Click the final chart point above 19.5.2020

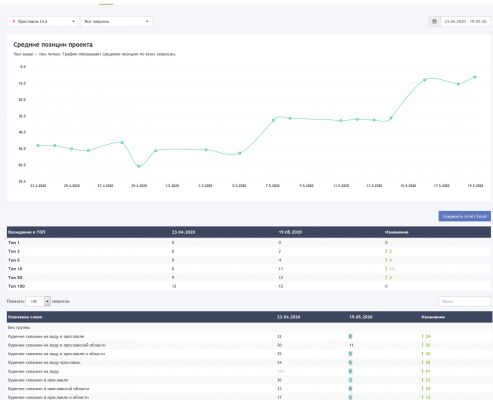point(475,77)
